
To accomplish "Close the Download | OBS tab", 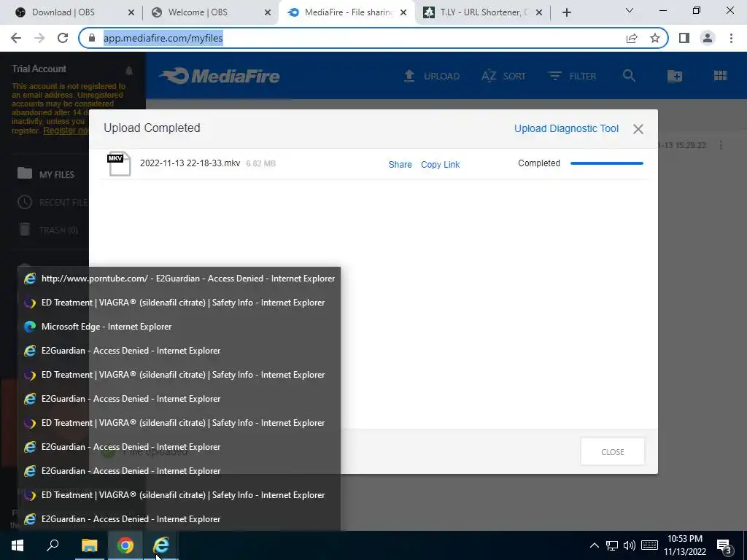I will 131,13.
